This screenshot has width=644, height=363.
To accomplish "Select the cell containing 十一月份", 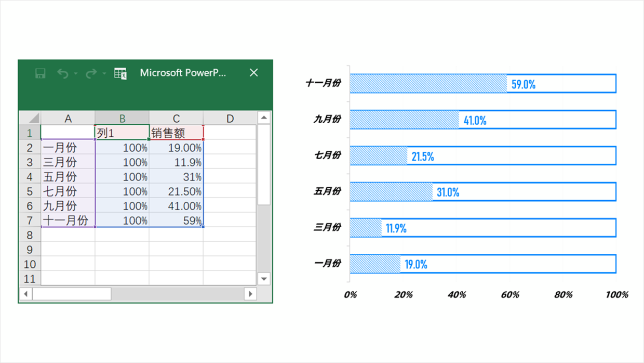I will (x=68, y=221).
